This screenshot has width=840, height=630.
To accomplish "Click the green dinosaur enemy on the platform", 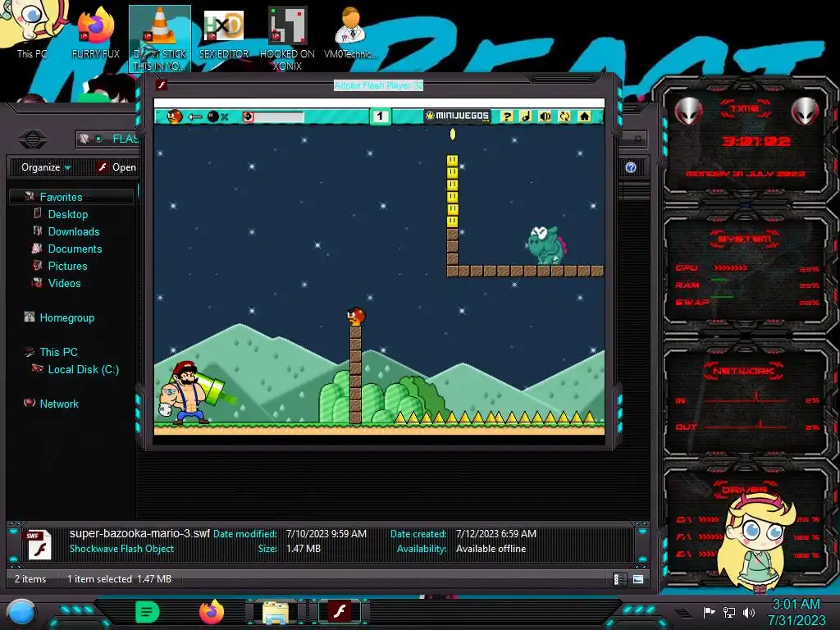I will click(546, 245).
